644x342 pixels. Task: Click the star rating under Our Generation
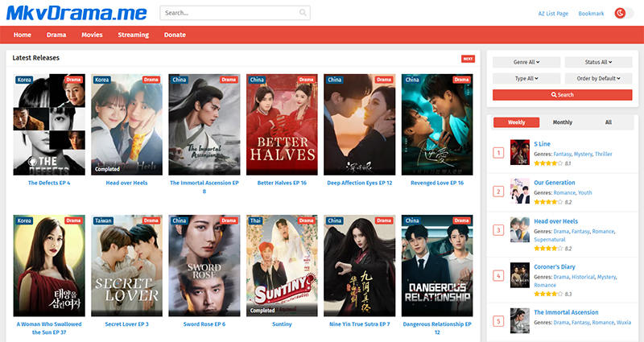(x=548, y=202)
